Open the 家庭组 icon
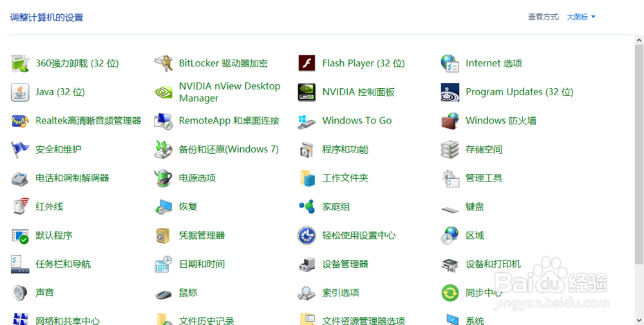This screenshot has height=325, width=644. (307, 207)
